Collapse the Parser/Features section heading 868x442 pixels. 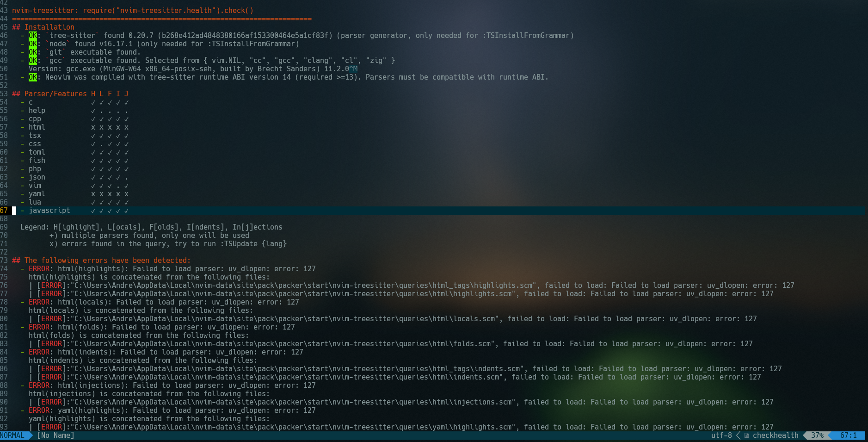tap(55, 93)
